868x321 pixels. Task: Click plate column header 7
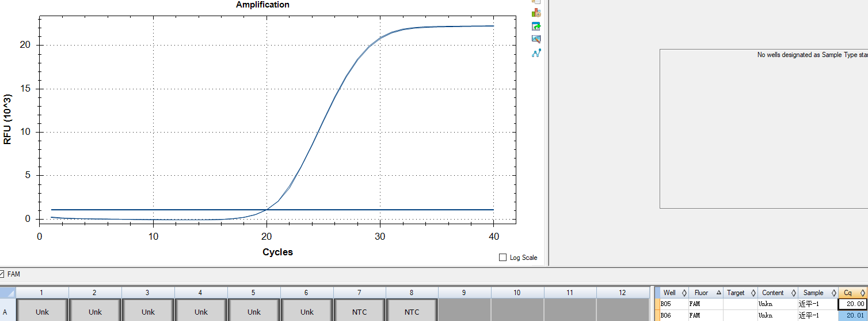tap(359, 293)
